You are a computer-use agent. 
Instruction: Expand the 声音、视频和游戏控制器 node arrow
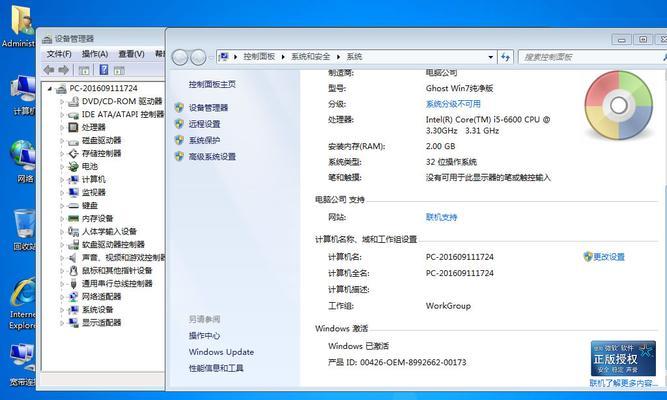tap(62, 258)
